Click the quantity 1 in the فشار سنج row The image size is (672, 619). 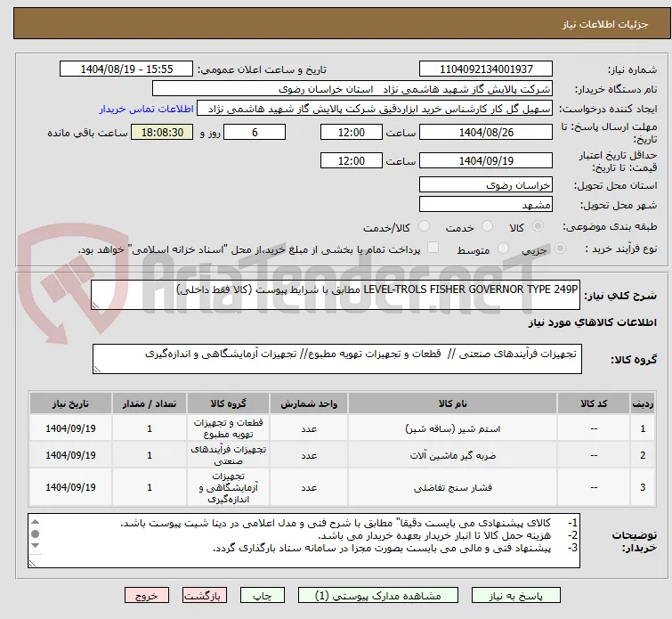pos(150,487)
